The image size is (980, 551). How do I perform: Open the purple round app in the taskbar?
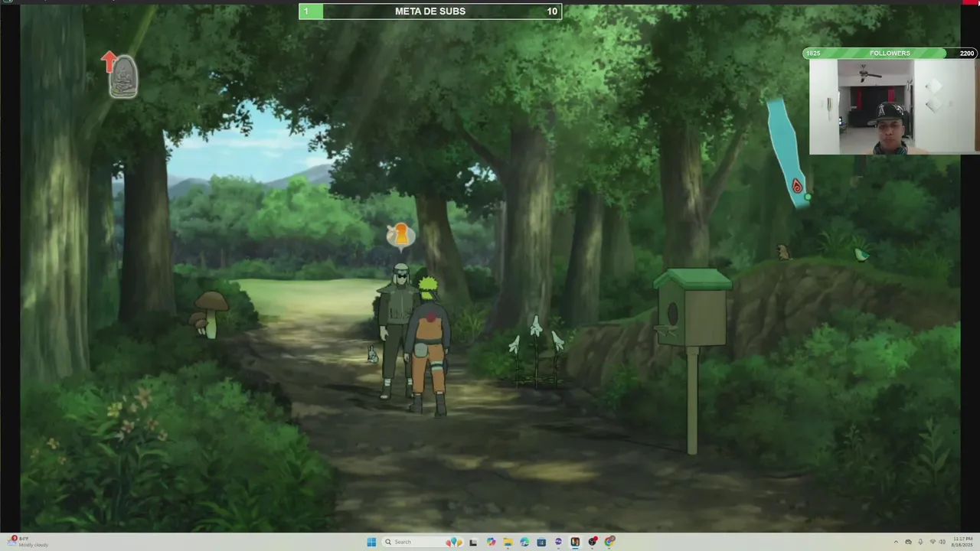coord(558,542)
